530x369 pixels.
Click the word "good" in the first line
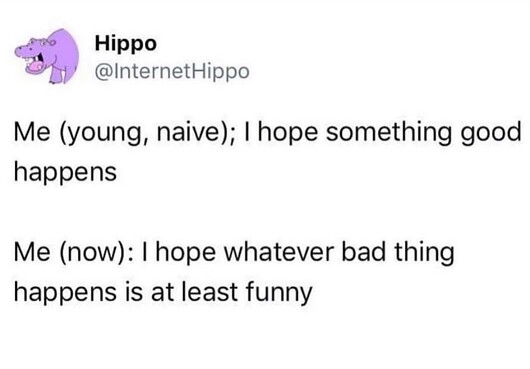(491, 133)
